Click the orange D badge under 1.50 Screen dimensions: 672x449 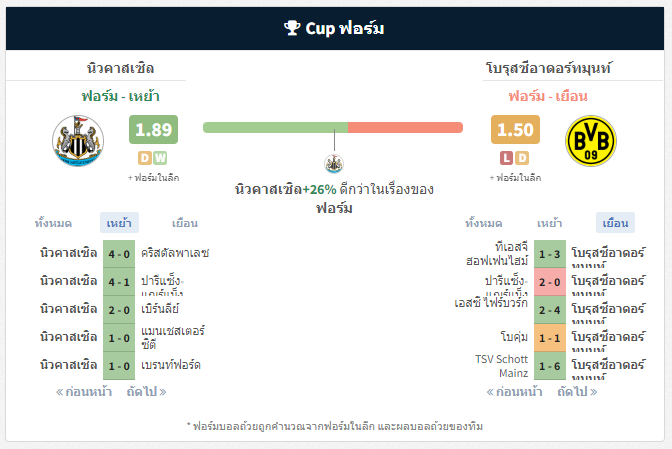(x=522, y=158)
